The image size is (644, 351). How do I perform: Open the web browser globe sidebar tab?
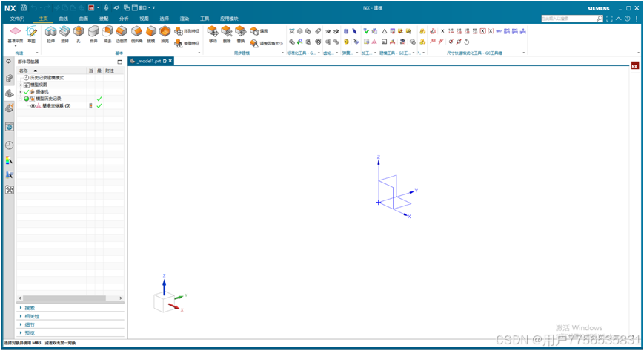(9, 127)
